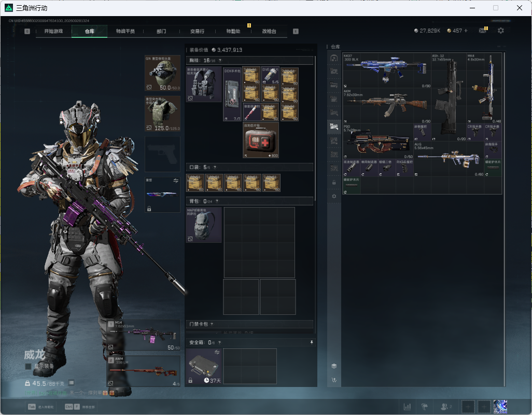
Task: Select the highlighted weapons warehouse category
Action: [x=334, y=127]
